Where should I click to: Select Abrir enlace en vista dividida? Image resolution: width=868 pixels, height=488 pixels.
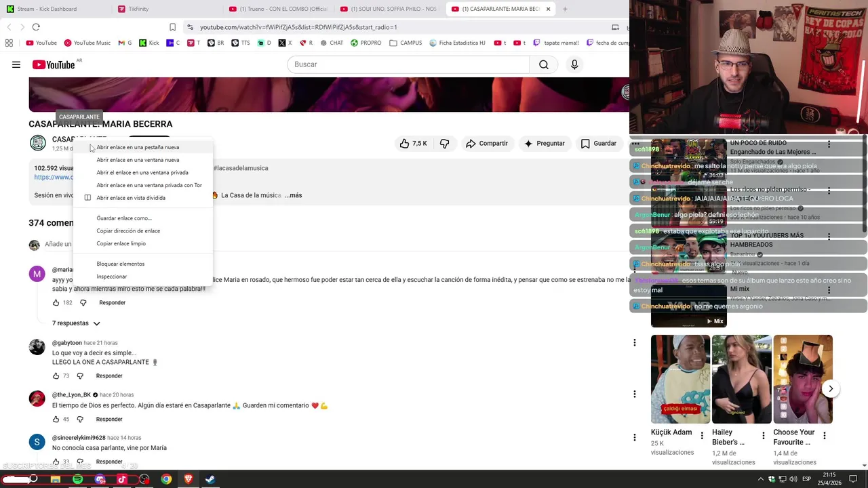tap(144, 198)
